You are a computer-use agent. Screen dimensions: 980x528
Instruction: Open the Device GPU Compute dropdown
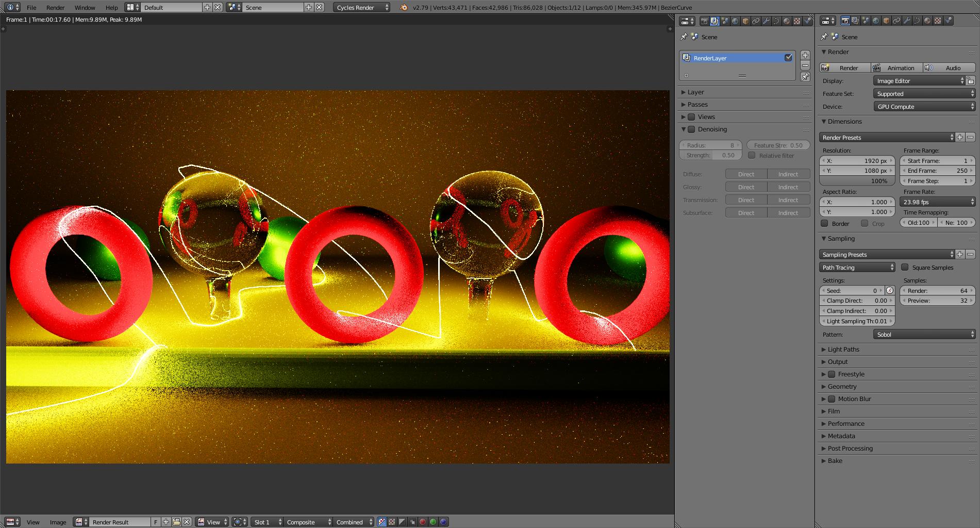coord(924,106)
